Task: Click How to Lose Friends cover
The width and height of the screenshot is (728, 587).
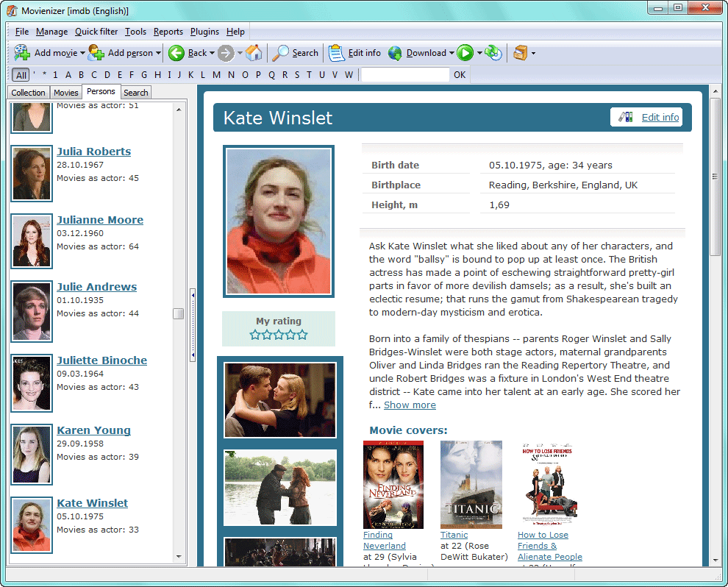Action: click(x=549, y=484)
